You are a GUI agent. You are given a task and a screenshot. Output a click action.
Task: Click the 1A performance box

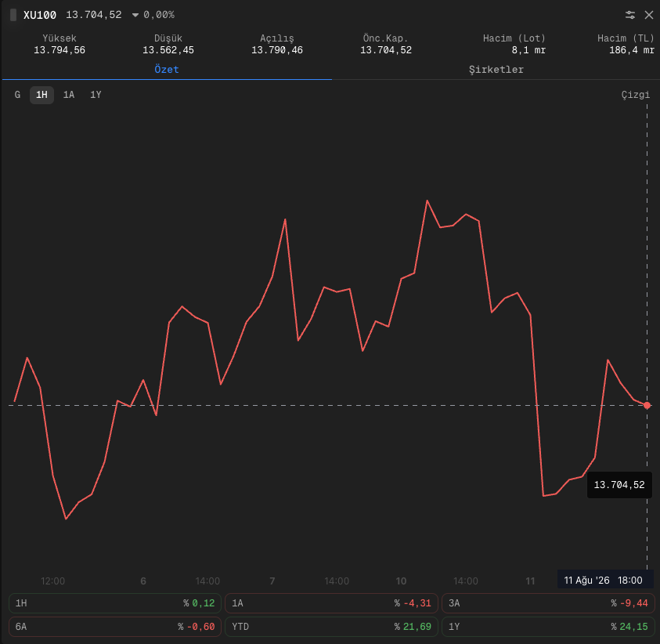(331, 603)
